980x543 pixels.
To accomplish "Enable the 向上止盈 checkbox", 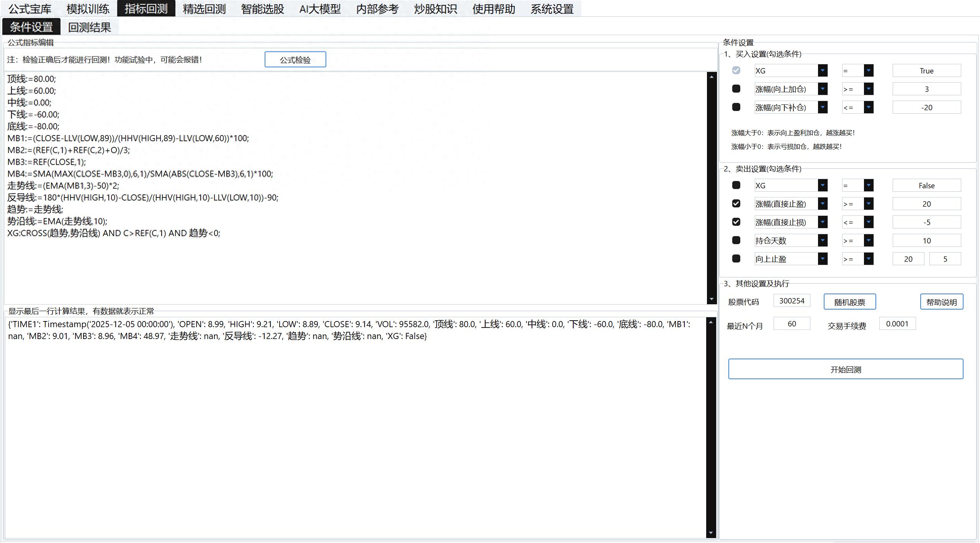I will [736, 259].
